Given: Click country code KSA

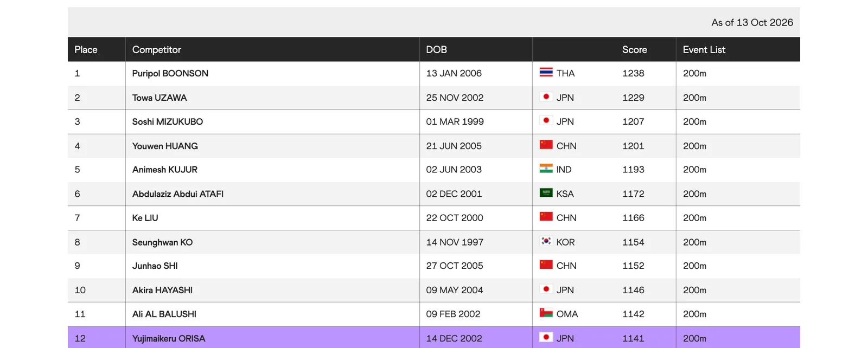Looking at the screenshot, I should click(565, 194).
